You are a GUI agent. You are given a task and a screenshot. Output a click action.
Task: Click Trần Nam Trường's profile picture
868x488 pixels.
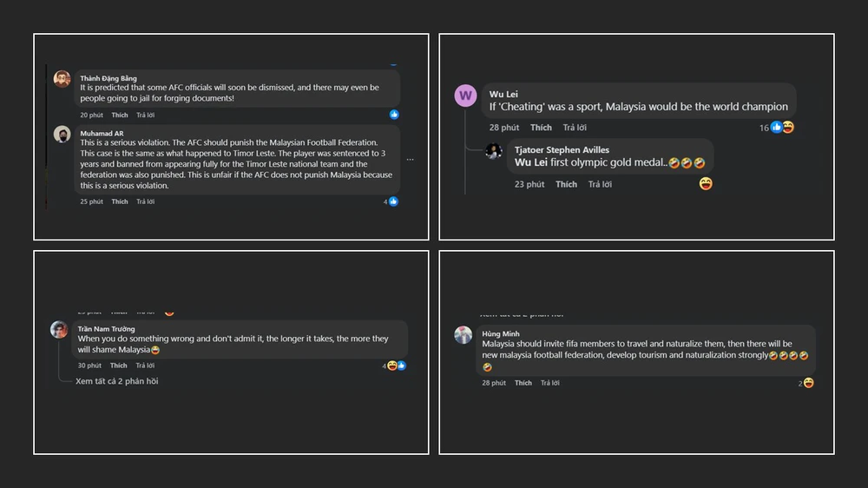click(59, 330)
